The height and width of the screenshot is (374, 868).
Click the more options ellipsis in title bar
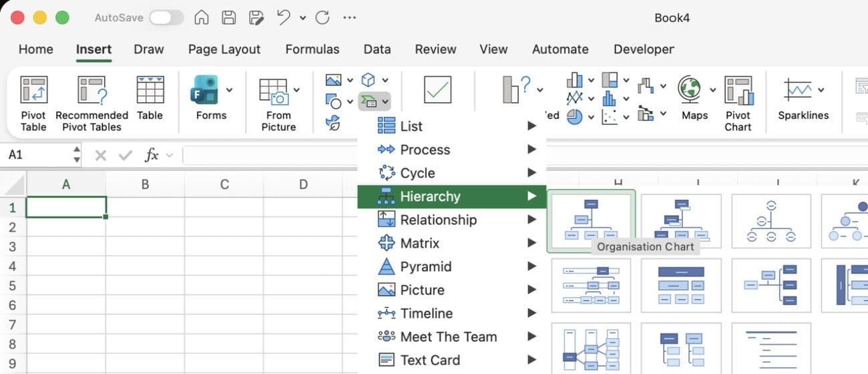[x=349, y=18]
